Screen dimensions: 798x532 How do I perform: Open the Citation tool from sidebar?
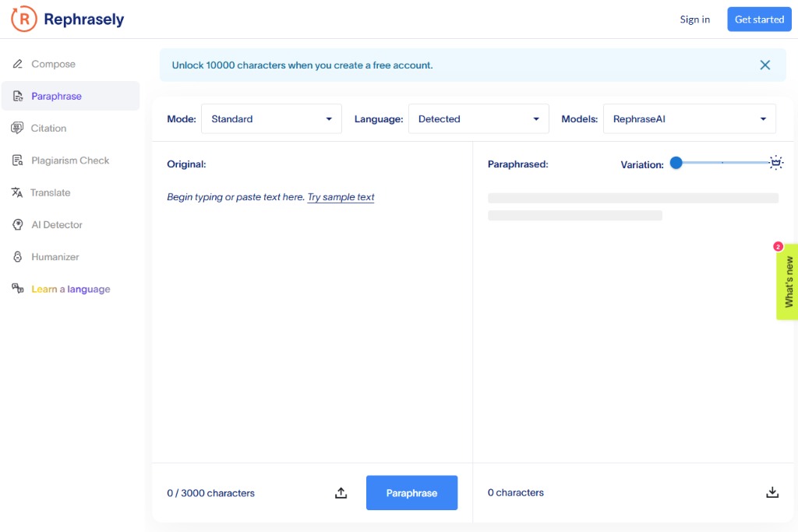tap(48, 129)
